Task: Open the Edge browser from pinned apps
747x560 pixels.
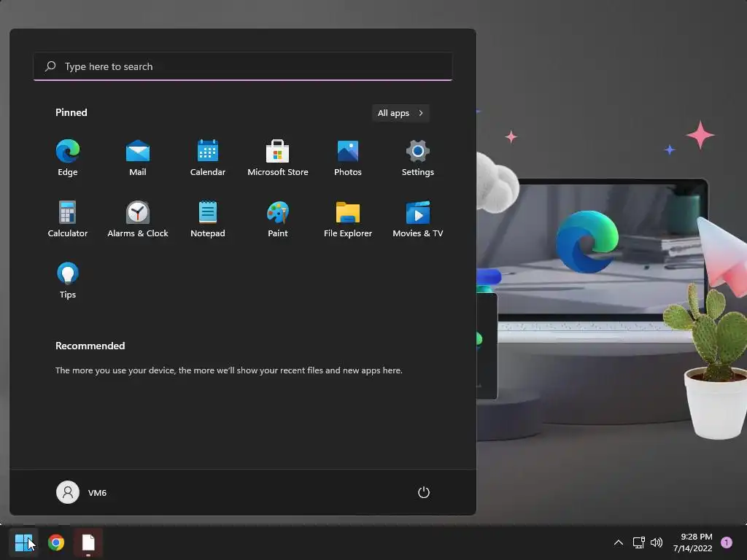Action: coord(68,157)
